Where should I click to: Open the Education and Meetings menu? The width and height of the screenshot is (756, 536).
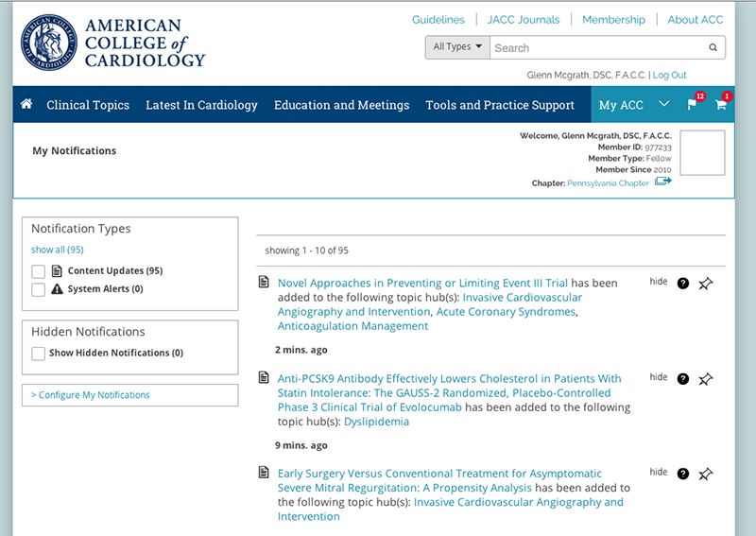point(341,105)
